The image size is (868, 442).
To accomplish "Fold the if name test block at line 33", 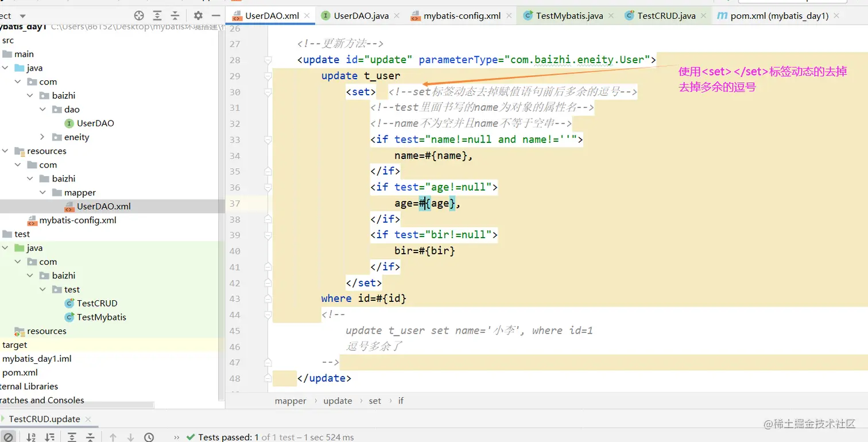I will point(268,139).
